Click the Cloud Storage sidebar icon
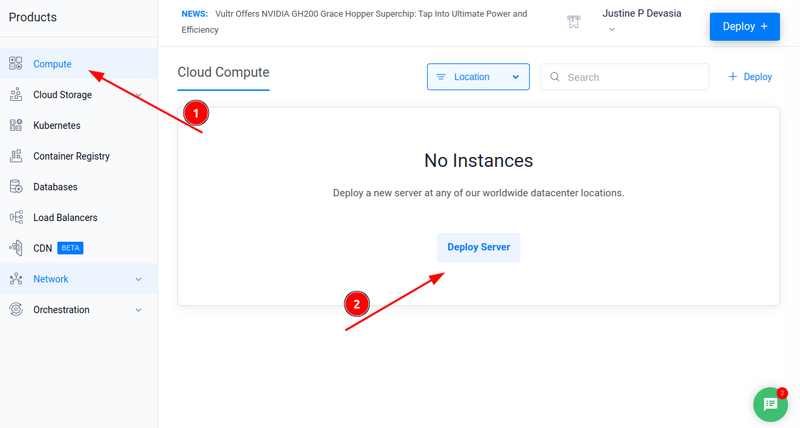The height and width of the screenshot is (428, 800). point(16,94)
